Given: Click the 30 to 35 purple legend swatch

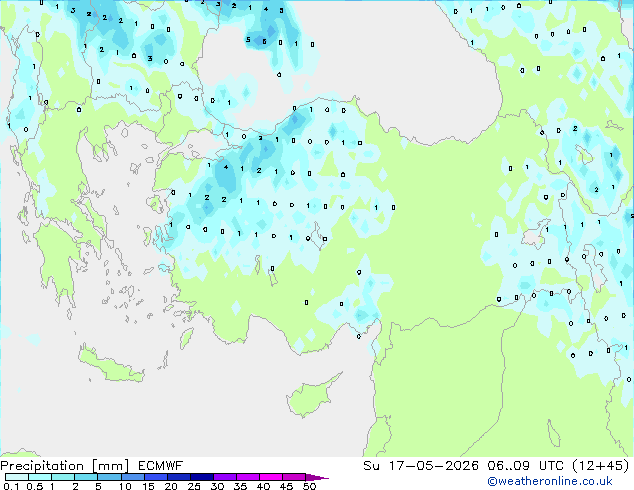Looking at the screenshot, I should (224, 477).
